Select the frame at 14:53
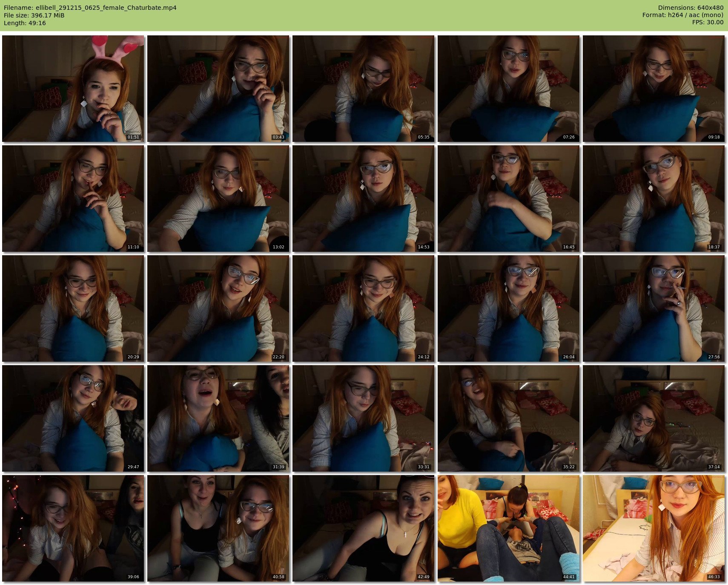 [364, 199]
